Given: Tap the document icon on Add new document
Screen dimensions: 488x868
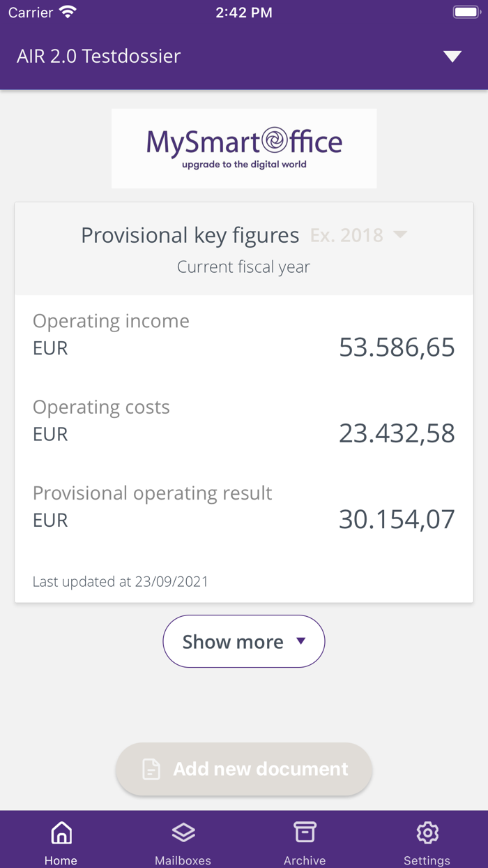Looking at the screenshot, I should coord(151,769).
